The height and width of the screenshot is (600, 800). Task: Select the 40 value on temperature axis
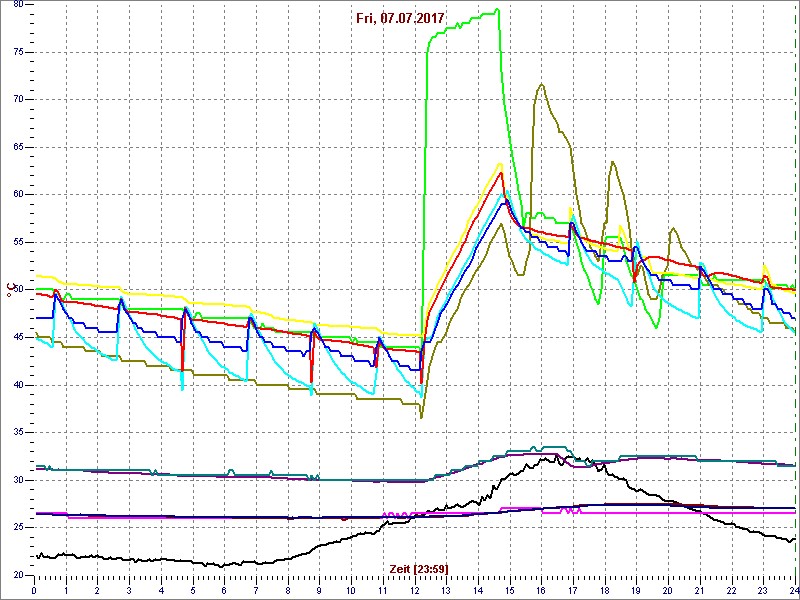pyautogui.click(x=19, y=385)
